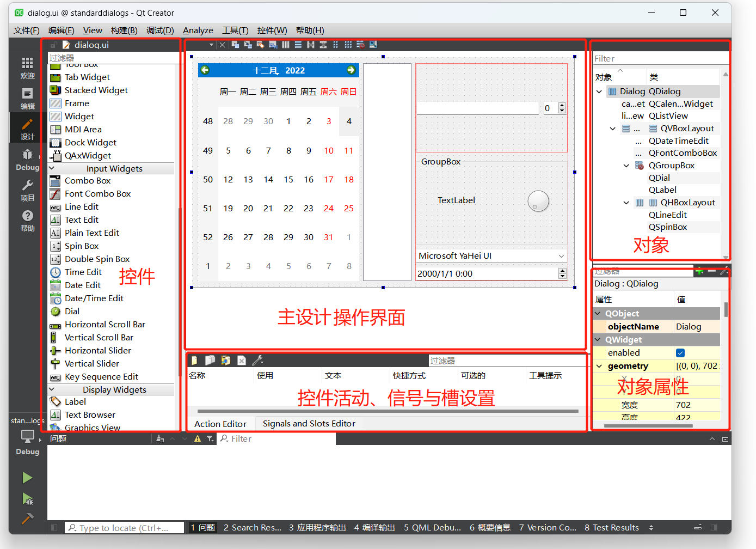Open Action Editor wrench configure menu
Screen dimensions: 756x549
click(258, 360)
